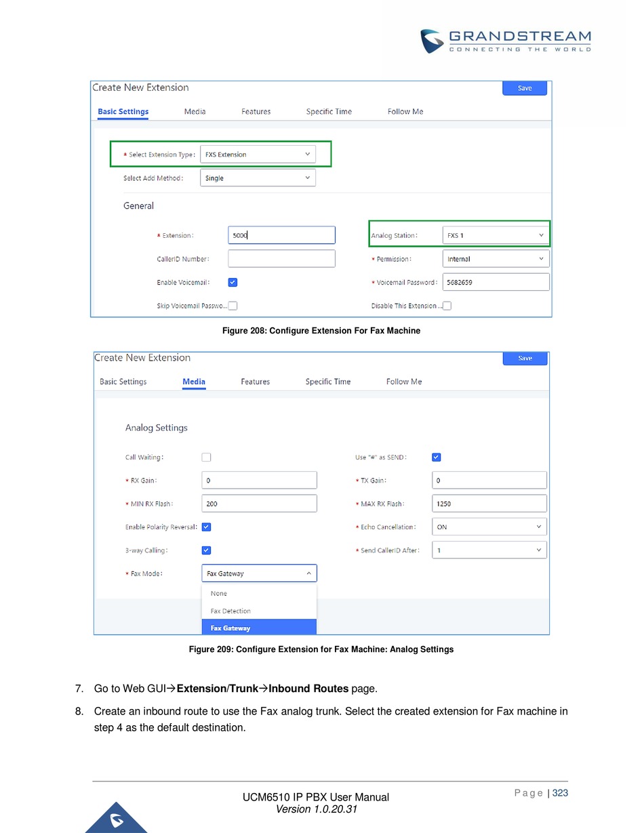Image resolution: width=644 pixels, height=833 pixels.
Task: Click the General section heading
Action: click(x=138, y=205)
